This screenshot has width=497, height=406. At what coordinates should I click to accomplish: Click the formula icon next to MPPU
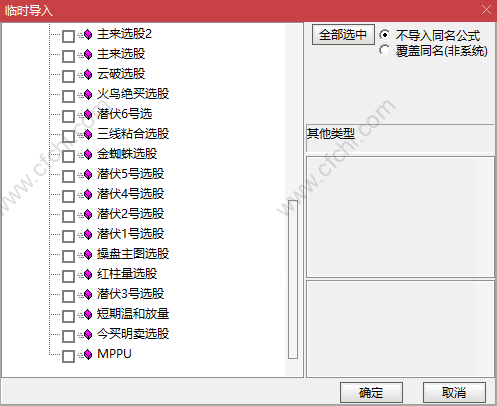pyautogui.click(x=88, y=354)
